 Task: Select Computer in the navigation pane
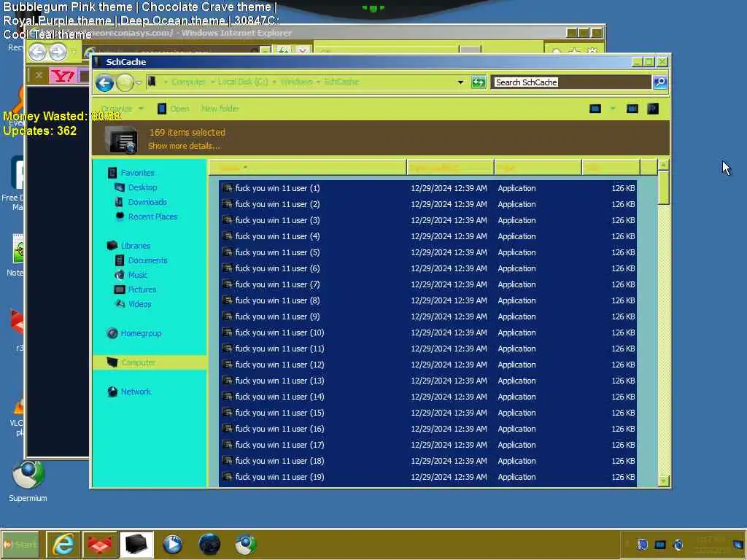click(138, 362)
